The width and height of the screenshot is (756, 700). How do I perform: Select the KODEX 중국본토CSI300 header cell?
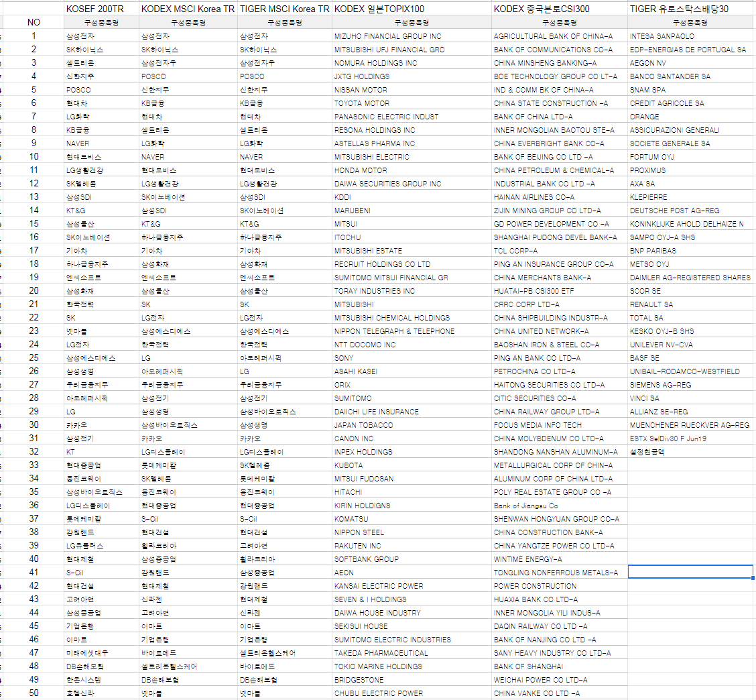(x=559, y=9)
